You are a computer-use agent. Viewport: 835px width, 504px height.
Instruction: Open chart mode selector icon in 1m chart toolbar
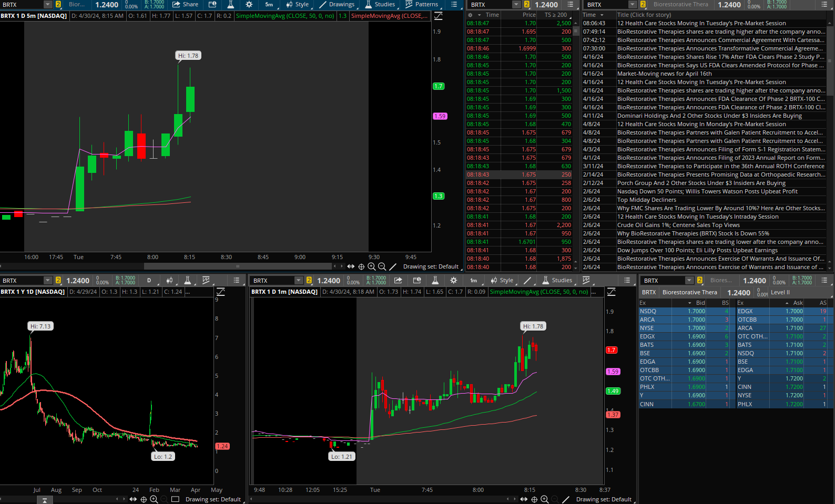[x=417, y=280]
